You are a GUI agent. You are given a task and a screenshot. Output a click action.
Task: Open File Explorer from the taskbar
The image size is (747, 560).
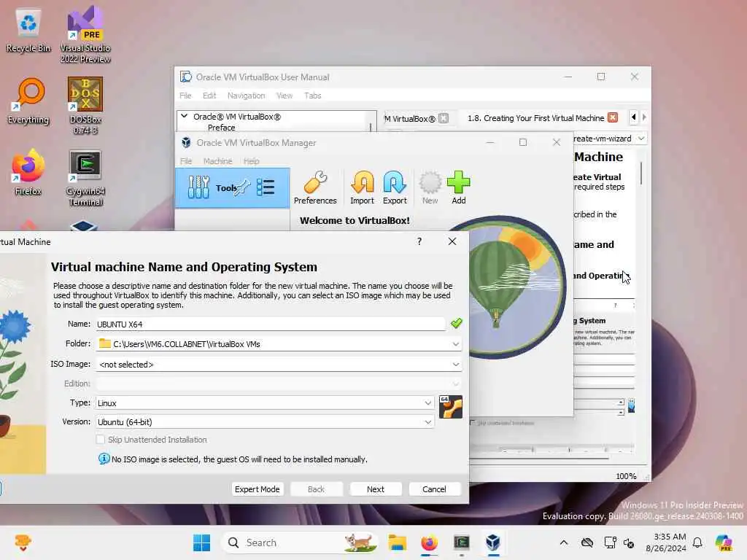point(397,542)
